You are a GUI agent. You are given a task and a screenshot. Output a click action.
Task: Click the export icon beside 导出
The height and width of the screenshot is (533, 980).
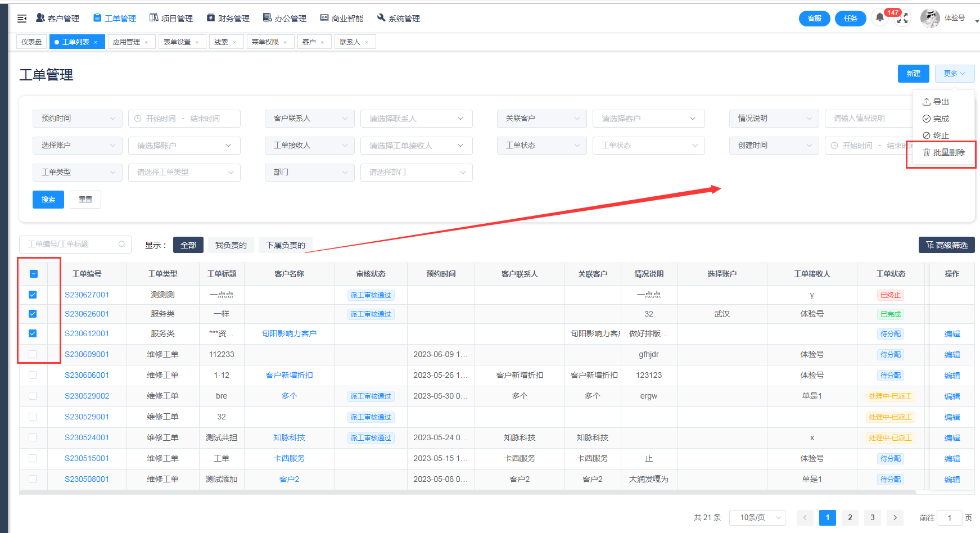(926, 102)
